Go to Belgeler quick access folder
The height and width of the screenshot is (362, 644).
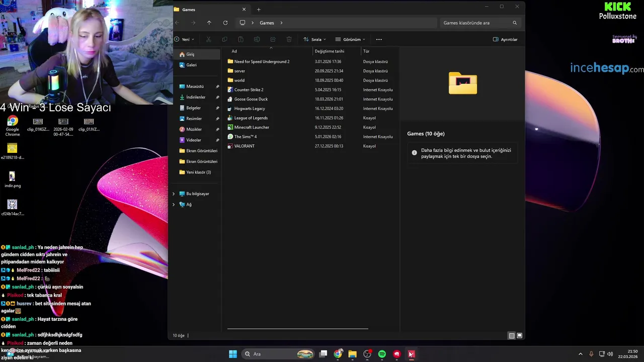tap(197, 108)
